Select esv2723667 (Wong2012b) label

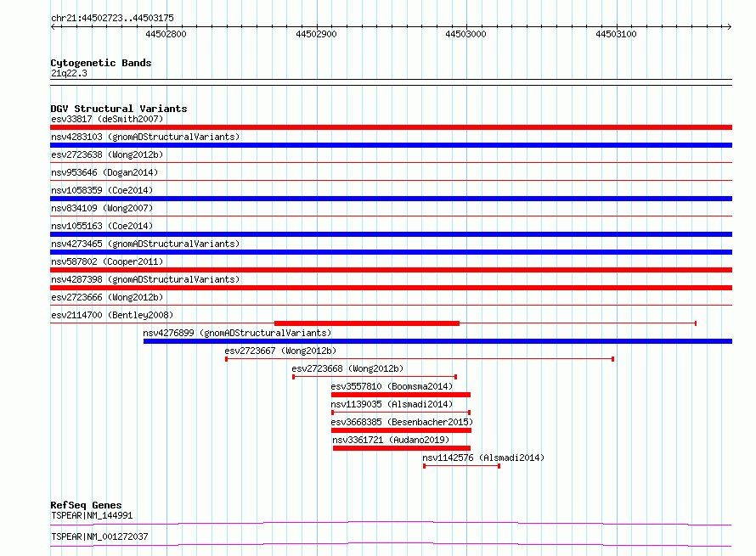(x=280, y=351)
